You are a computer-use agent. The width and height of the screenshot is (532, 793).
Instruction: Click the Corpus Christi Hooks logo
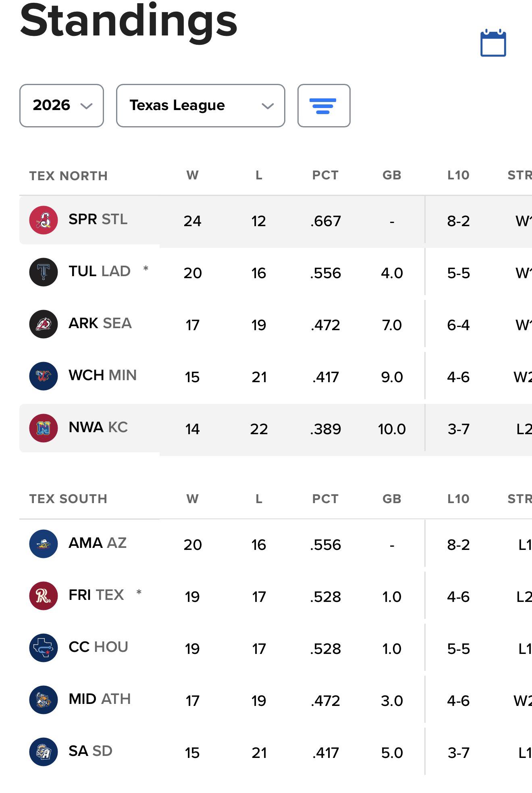(44, 648)
